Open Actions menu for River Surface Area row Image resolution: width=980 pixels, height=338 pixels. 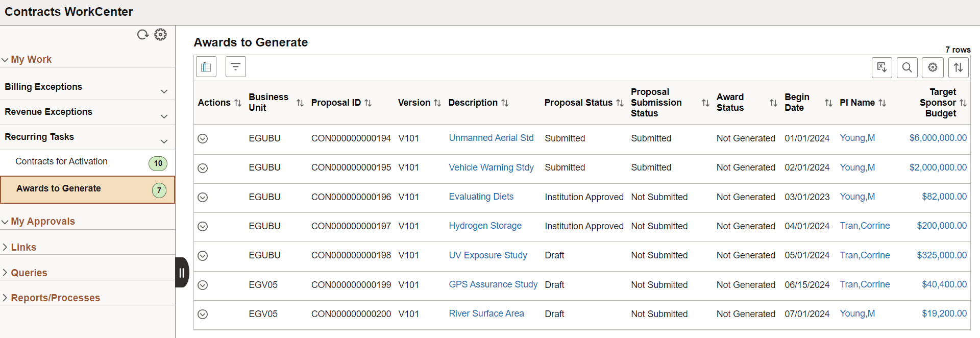tap(203, 314)
